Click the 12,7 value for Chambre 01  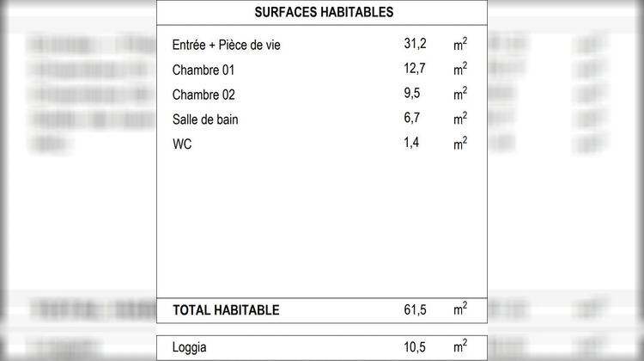point(415,68)
